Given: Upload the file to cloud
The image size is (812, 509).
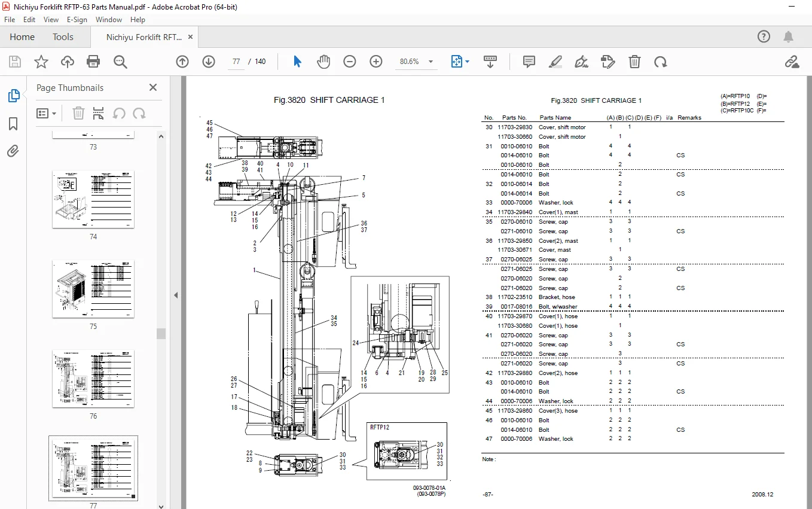Looking at the screenshot, I should 68,62.
